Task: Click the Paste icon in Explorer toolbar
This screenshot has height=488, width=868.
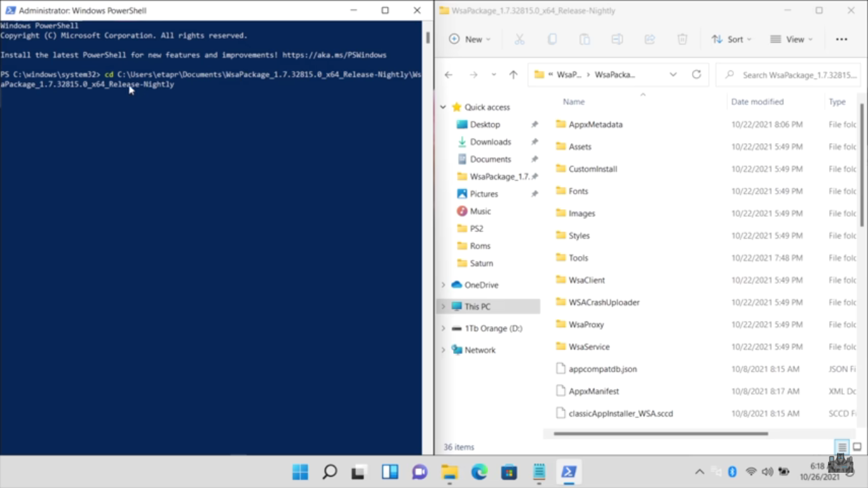Action: pyautogui.click(x=585, y=39)
